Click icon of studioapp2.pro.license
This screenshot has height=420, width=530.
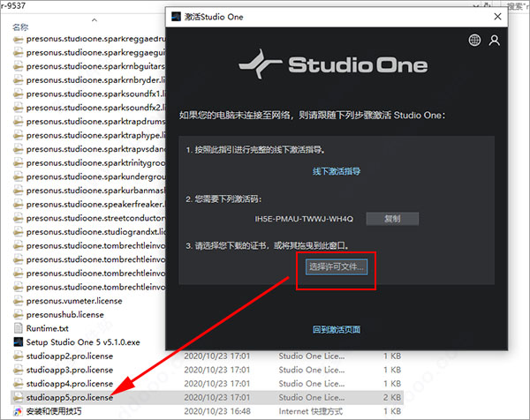tap(19, 356)
